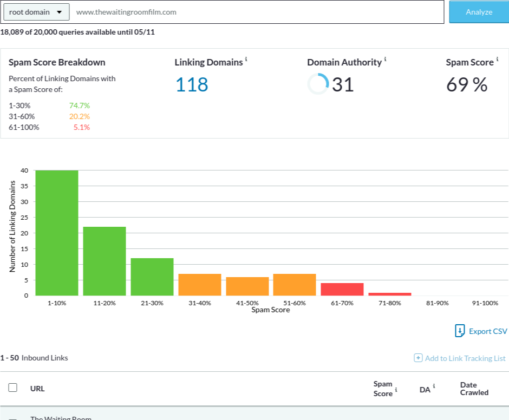
Task: Select the green 11-20% bar in the chart
Action: pyautogui.click(x=104, y=261)
